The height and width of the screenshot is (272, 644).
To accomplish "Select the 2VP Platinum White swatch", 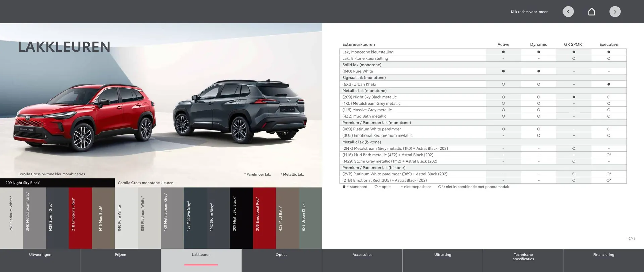I will (11, 218).
